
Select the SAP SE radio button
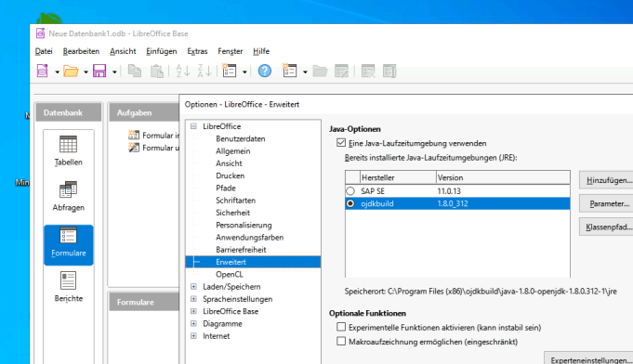[x=350, y=191]
